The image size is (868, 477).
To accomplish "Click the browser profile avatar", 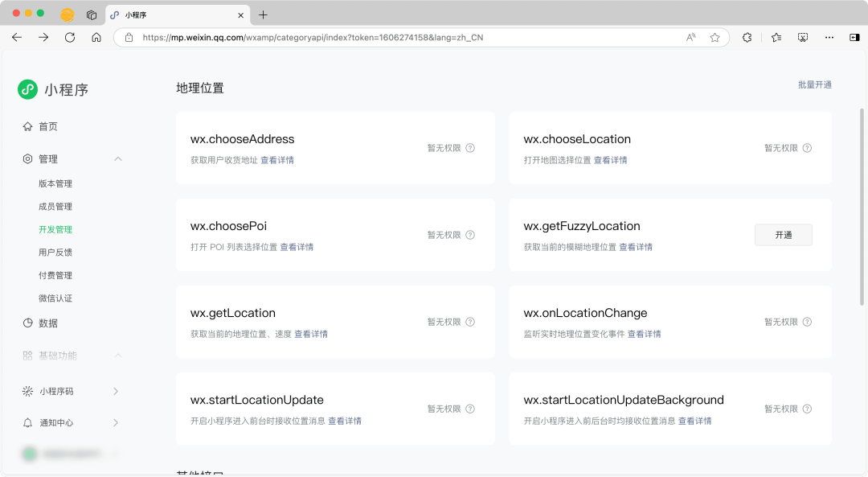I will click(68, 15).
